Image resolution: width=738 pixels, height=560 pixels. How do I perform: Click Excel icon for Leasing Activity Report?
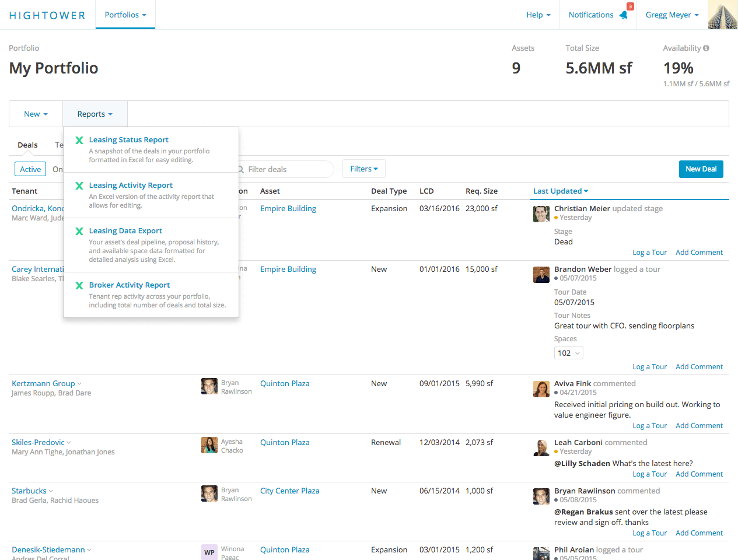point(79,185)
